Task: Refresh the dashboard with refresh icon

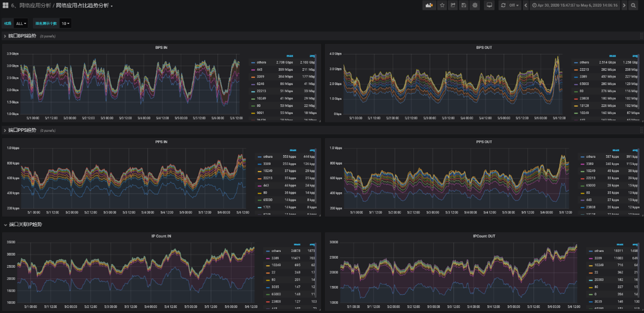Action: pyautogui.click(x=503, y=5)
